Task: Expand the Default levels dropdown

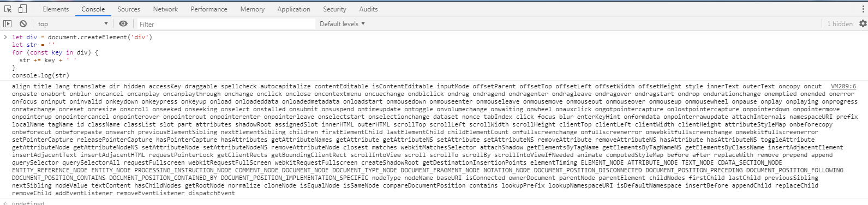Action: [343, 23]
